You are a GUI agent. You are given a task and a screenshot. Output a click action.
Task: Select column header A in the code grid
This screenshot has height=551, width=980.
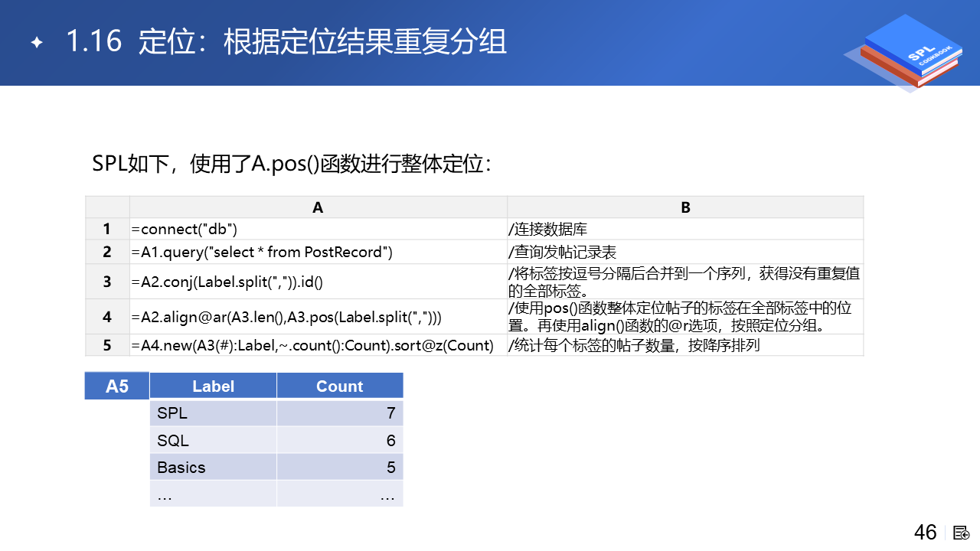click(x=318, y=207)
